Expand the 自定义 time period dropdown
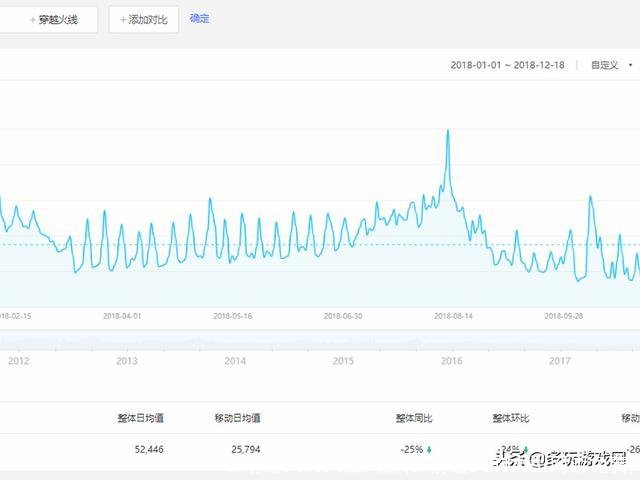 tap(605, 65)
